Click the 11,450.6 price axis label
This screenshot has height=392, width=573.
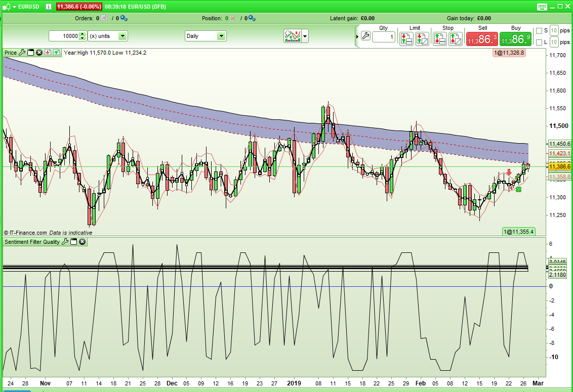pyautogui.click(x=559, y=144)
